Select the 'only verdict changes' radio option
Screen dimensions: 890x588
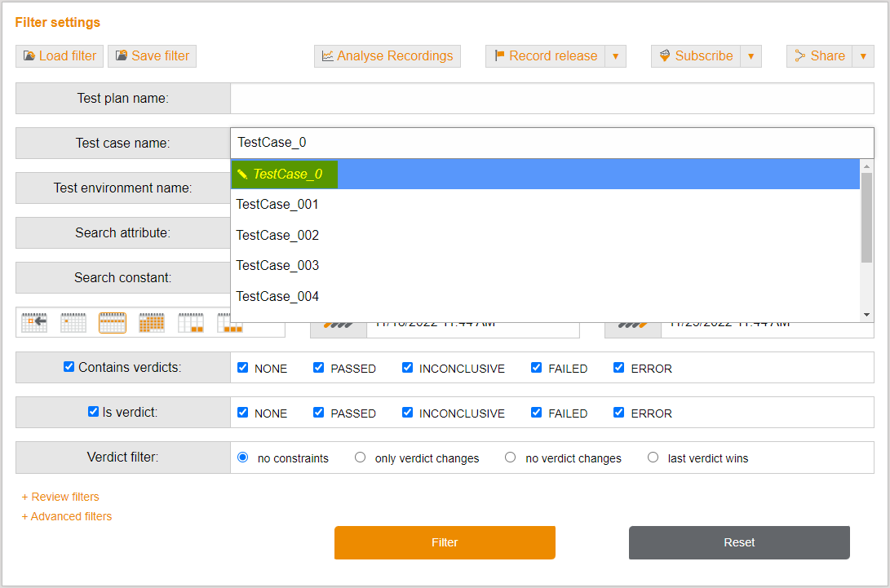[360, 458]
